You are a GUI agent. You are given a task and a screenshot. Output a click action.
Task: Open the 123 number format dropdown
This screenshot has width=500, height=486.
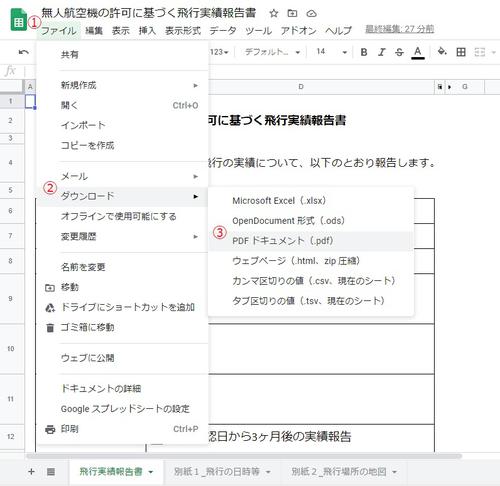[219, 52]
